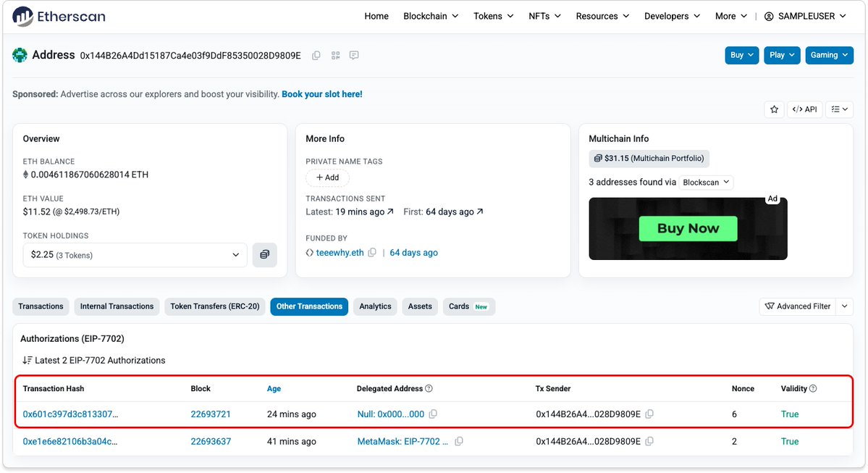
Task: Expand the Blockchain menu
Action: pyautogui.click(x=431, y=16)
